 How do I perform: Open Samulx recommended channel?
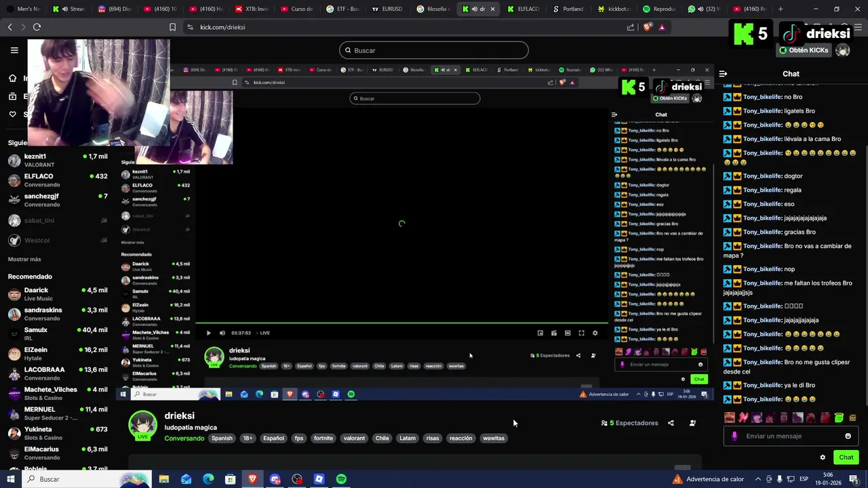click(58, 334)
